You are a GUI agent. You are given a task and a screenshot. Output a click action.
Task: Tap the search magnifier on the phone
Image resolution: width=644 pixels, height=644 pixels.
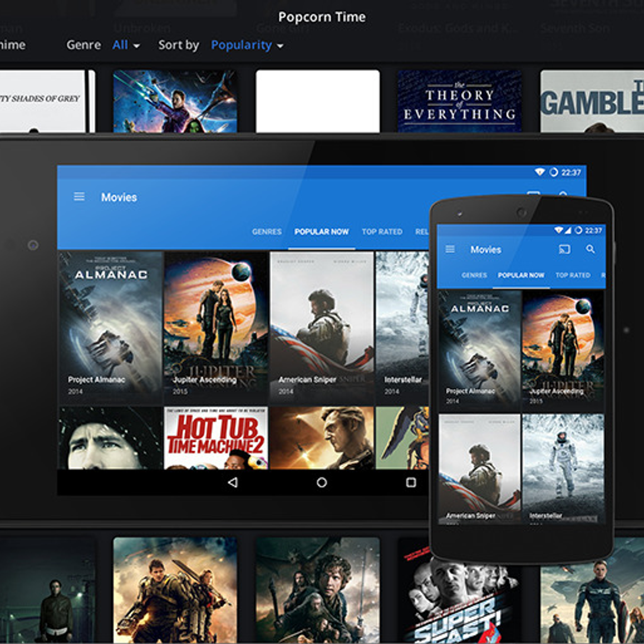pyautogui.click(x=590, y=249)
